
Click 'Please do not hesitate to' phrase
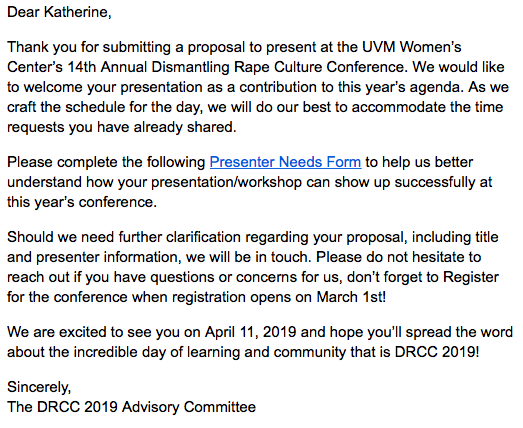(399, 257)
